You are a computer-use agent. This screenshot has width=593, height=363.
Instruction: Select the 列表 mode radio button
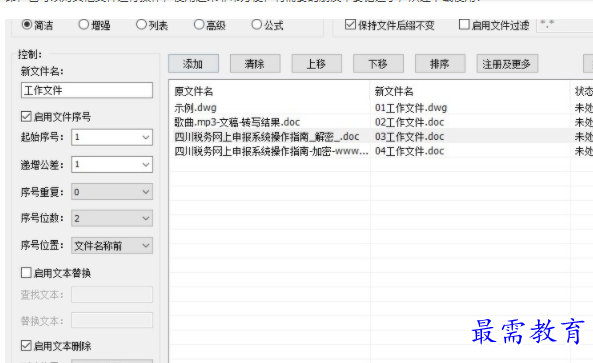click(x=141, y=25)
